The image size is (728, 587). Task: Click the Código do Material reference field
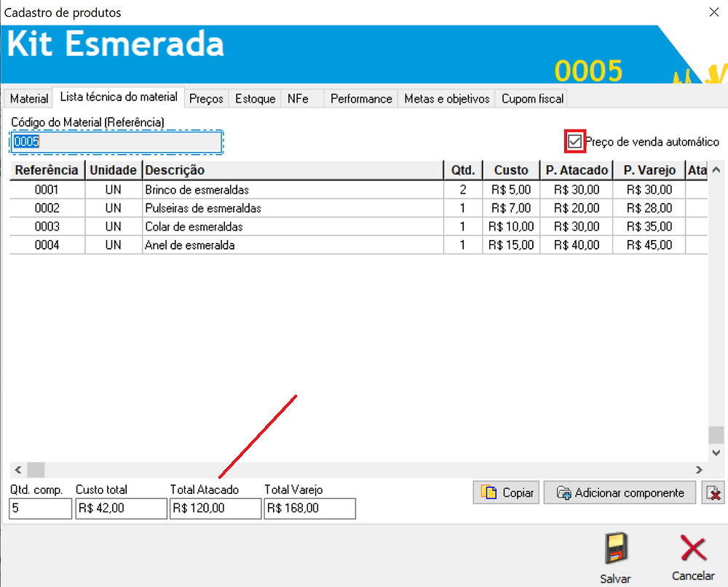(116, 142)
